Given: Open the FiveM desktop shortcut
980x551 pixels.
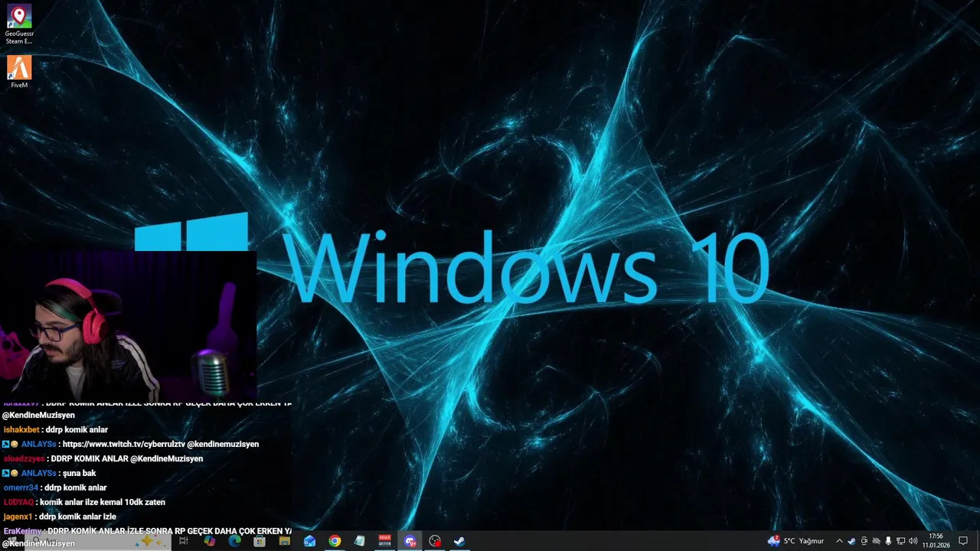Looking at the screenshot, I should click(x=19, y=71).
